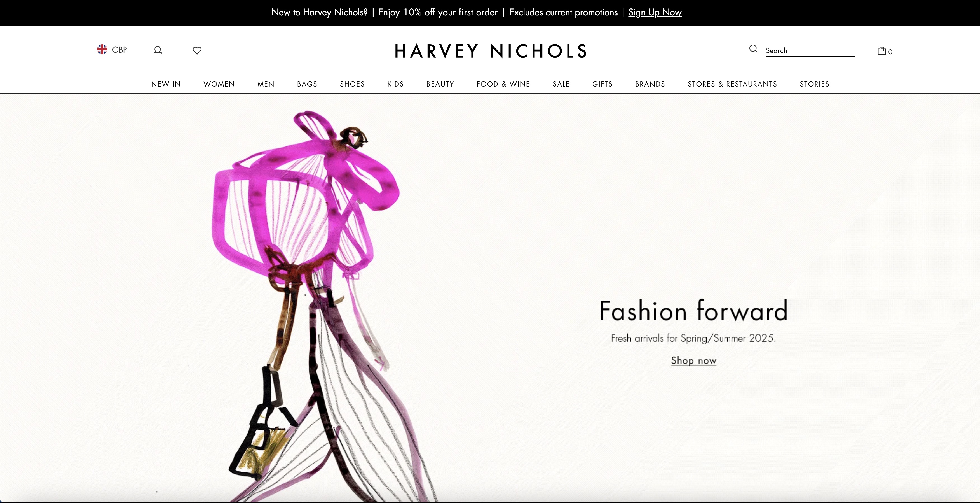Open the Gifts menu
980x503 pixels.
(x=602, y=84)
